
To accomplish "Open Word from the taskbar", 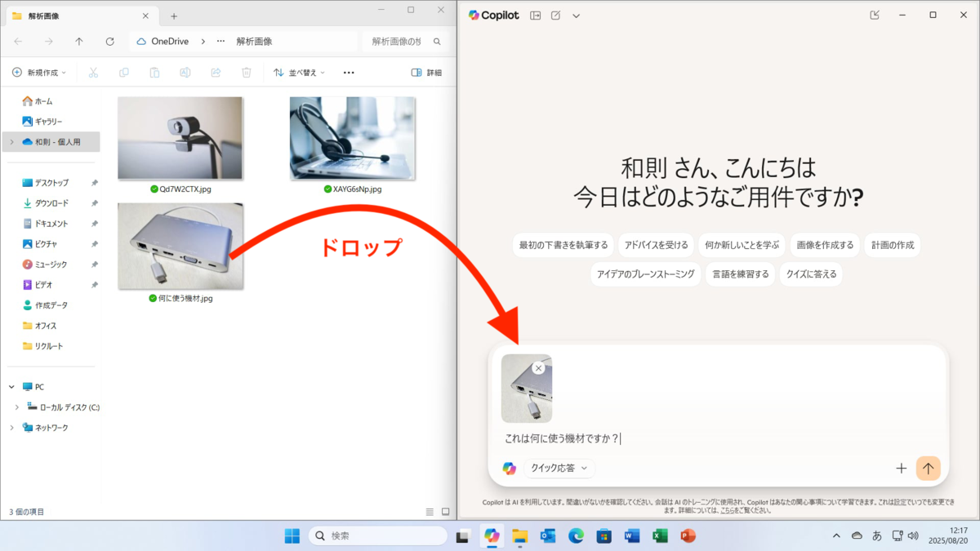I will [x=631, y=535].
